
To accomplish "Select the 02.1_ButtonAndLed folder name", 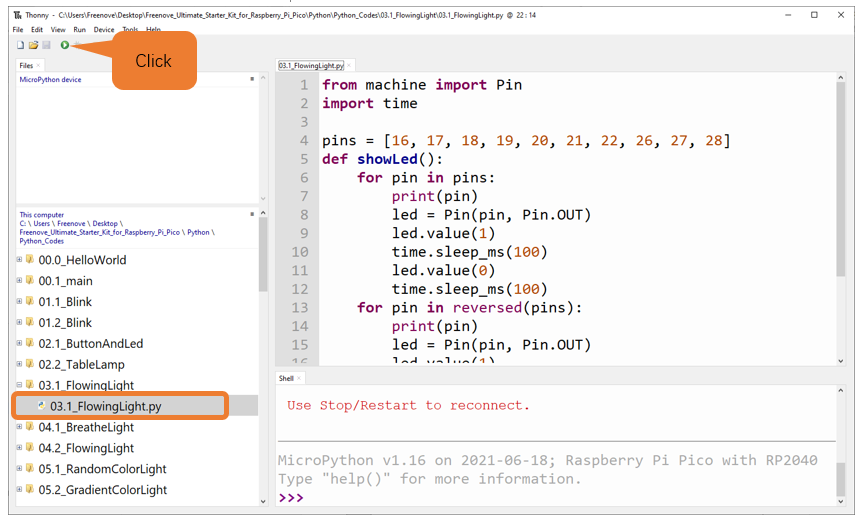I will coord(91,344).
